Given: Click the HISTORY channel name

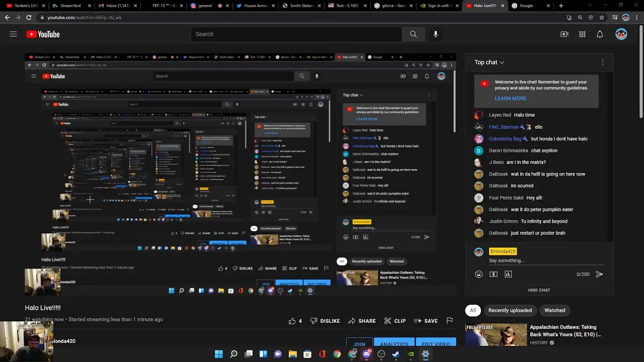Looking at the screenshot, I should tap(539, 343).
